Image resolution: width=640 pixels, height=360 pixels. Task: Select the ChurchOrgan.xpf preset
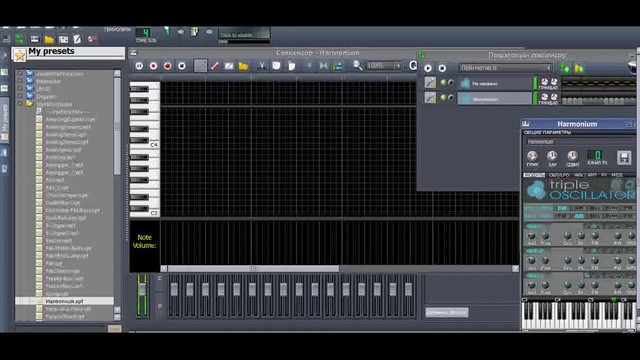coord(66,195)
